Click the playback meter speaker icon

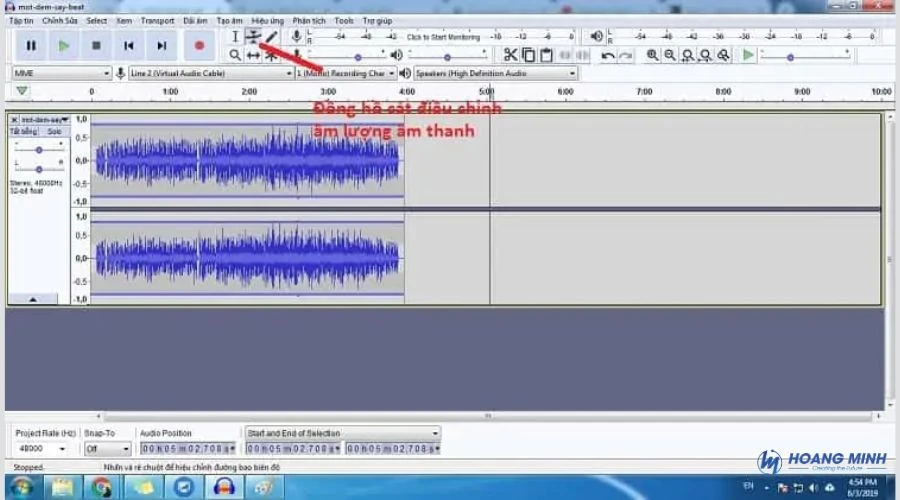click(596, 36)
